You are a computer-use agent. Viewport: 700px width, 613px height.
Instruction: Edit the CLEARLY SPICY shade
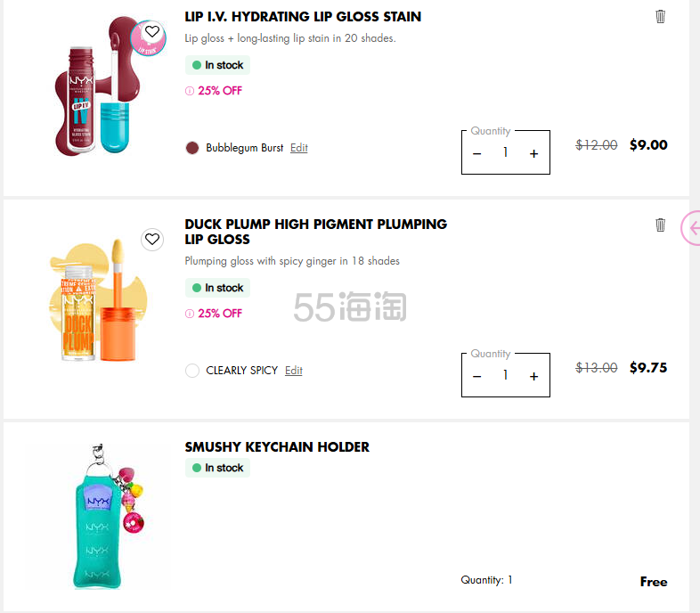293,370
